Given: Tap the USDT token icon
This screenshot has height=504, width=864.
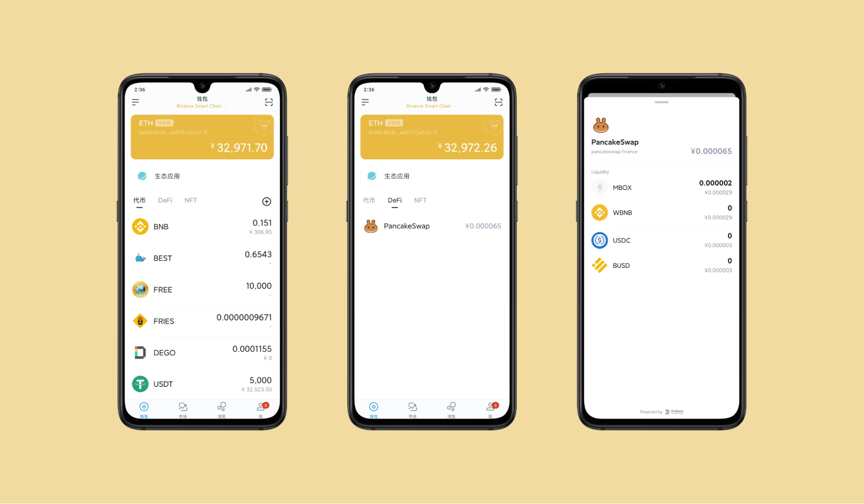Looking at the screenshot, I should (x=139, y=383).
